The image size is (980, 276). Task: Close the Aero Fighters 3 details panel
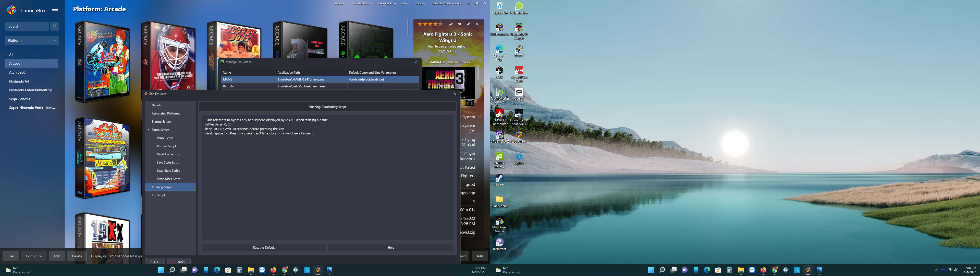[477, 24]
